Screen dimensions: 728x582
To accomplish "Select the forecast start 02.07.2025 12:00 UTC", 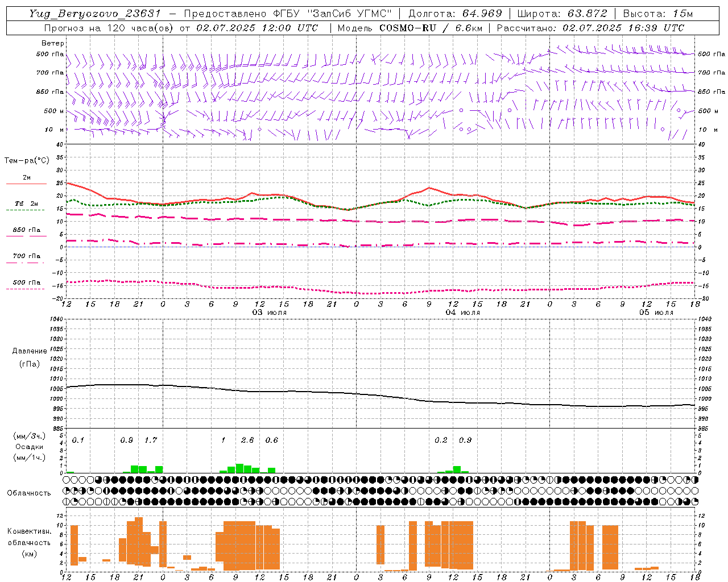I will (257, 27).
